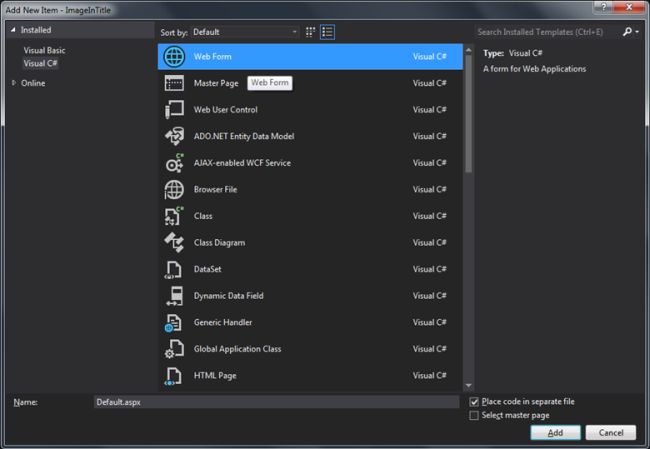Image resolution: width=650 pixels, height=449 pixels.
Task: Open the help question mark button
Action: pos(604,7)
